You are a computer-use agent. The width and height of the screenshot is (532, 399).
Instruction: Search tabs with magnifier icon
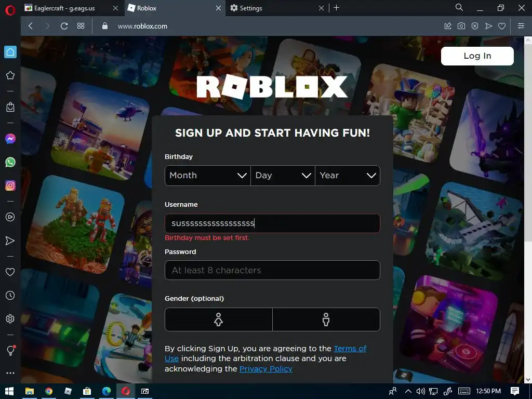tap(459, 7)
